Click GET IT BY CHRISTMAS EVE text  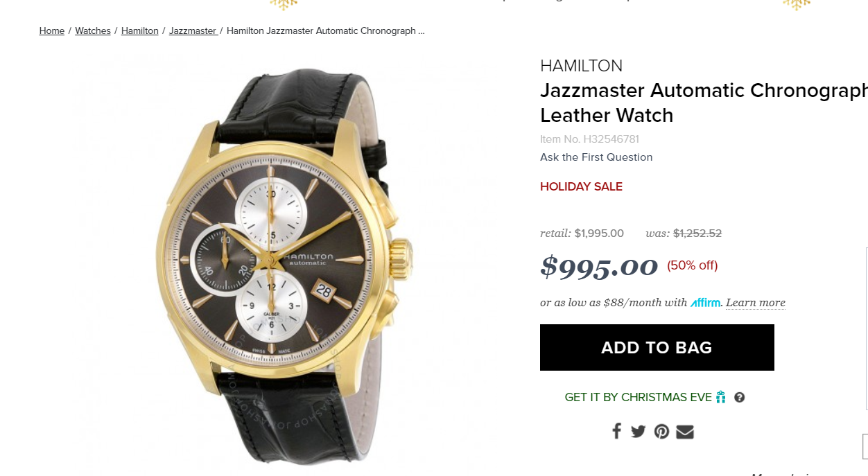pyautogui.click(x=639, y=398)
